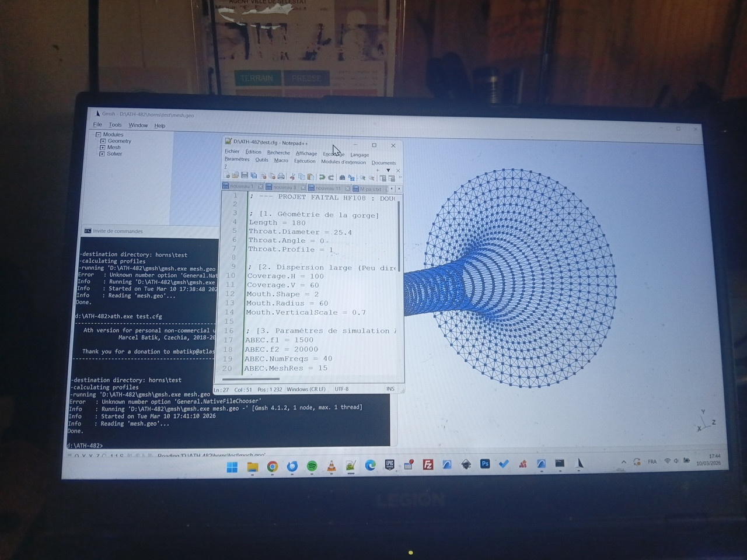Switch to the nouveau 1 tab

coord(243,187)
